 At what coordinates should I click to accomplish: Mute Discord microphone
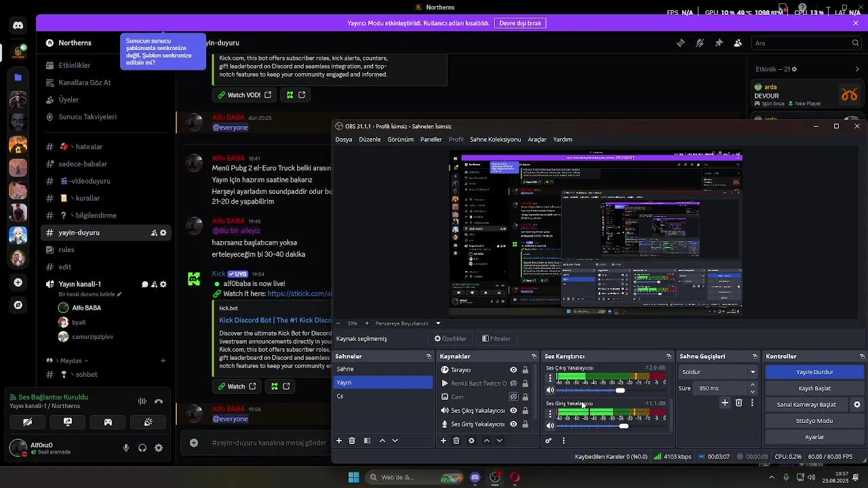coord(126,448)
